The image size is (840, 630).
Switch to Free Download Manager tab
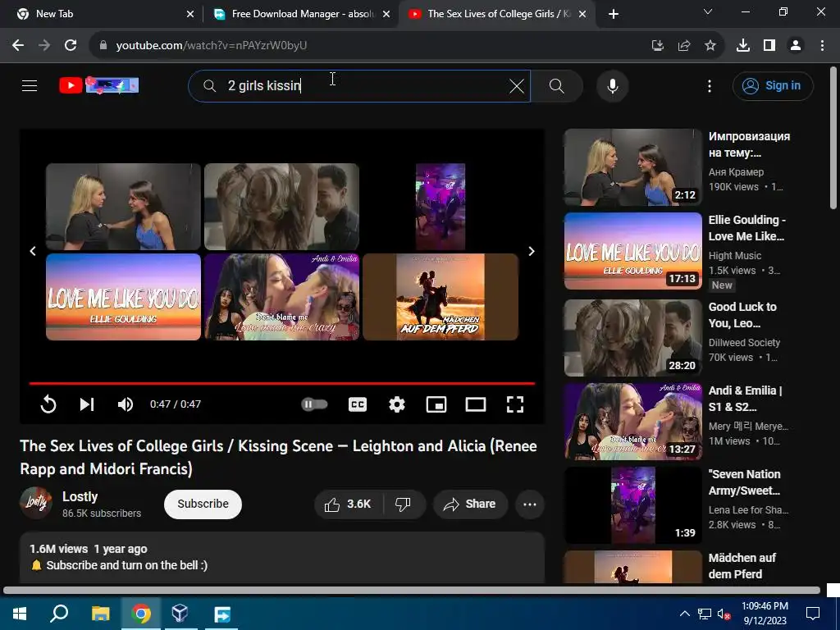[x=303, y=14]
